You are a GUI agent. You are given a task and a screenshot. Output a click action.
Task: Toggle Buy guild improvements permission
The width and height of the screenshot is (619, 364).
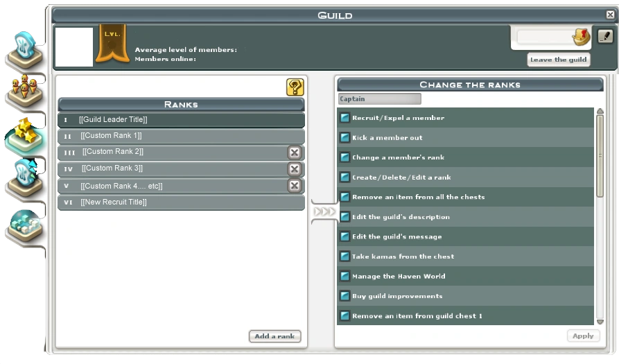click(x=345, y=295)
